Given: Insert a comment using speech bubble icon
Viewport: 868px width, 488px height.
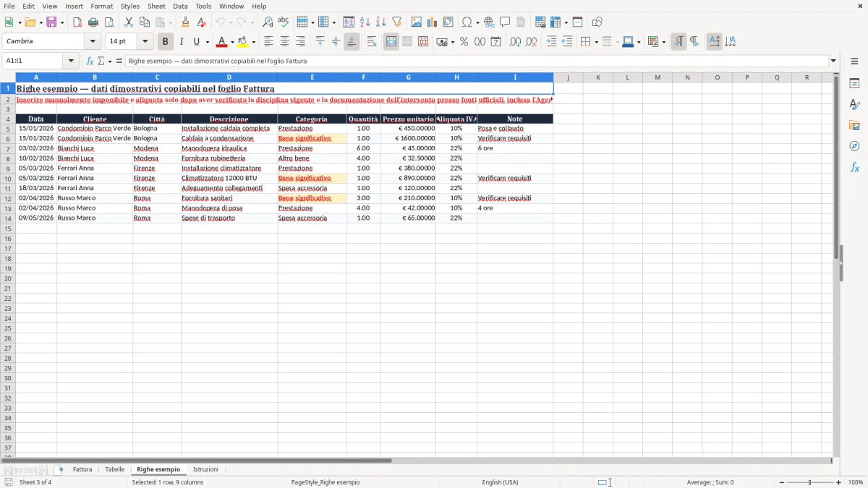Looking at the screenshot, I should pos(505,22).
